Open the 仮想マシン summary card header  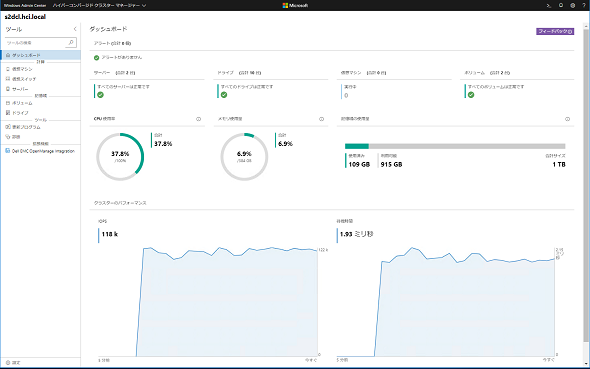point(363,73)
